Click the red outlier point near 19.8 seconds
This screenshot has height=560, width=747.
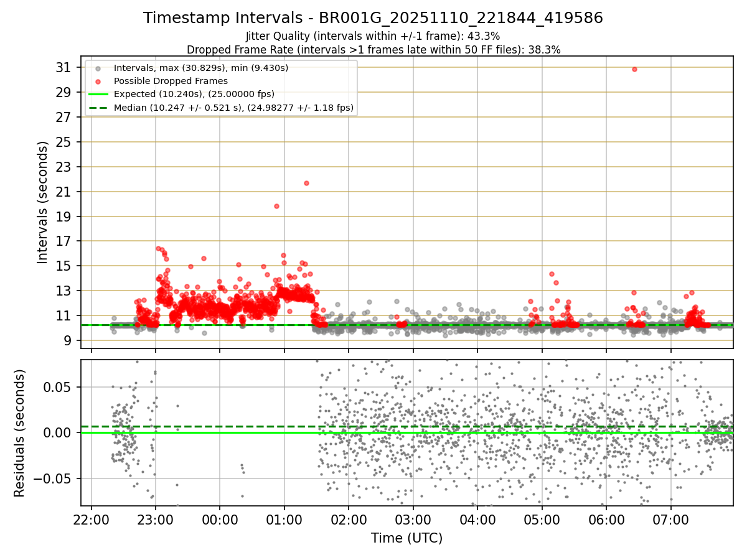pyautogui.click(x=276, y=206)
